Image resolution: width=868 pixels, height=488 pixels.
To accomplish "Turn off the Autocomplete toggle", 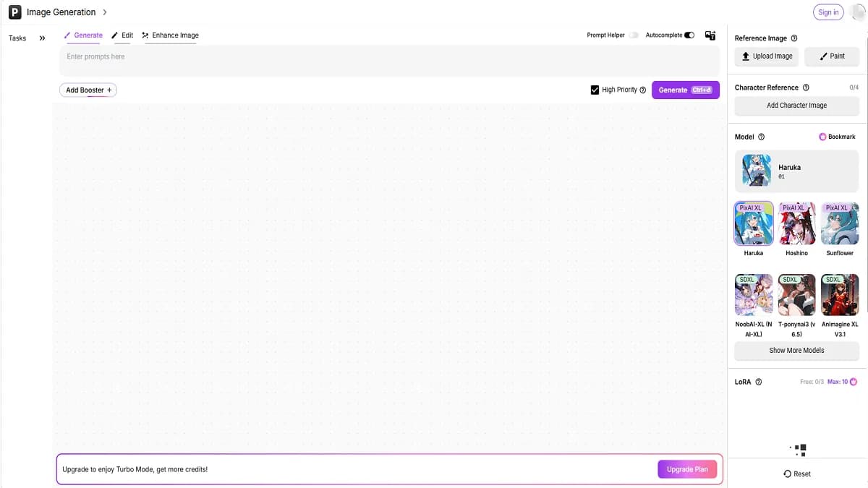I will pos(689,35).
